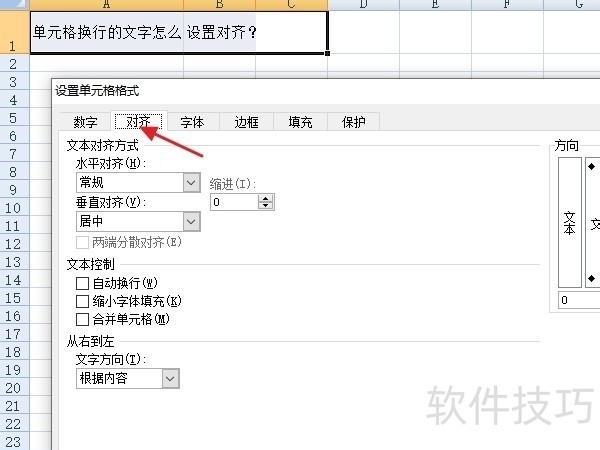Switch to the 填充 tab
Image resolution: width=600 pixels, height=450 pixels.
[x=300, y=122]
